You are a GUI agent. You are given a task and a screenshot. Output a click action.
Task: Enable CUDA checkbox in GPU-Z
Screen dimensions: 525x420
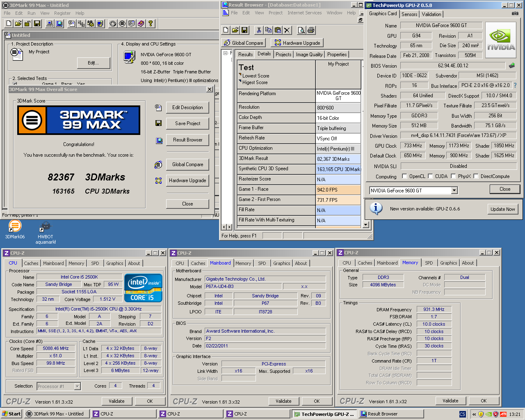[431, 176]
